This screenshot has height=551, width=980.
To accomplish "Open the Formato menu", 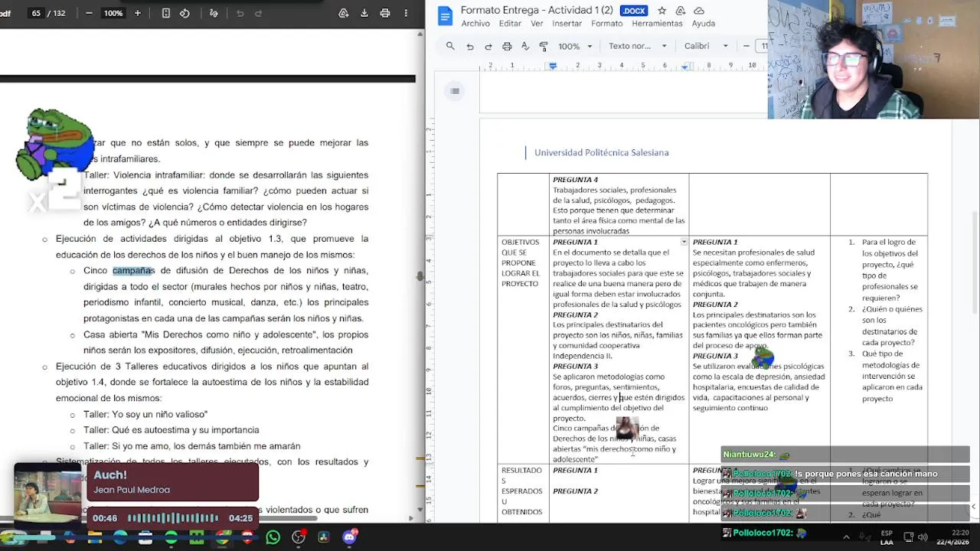I will pyautogui.click(x=606, y=24).
